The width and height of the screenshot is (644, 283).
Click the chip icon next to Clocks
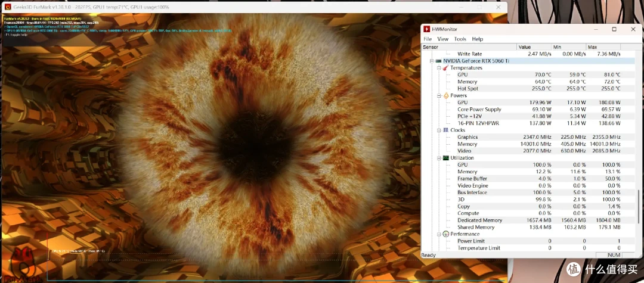[x=445, y=130]
